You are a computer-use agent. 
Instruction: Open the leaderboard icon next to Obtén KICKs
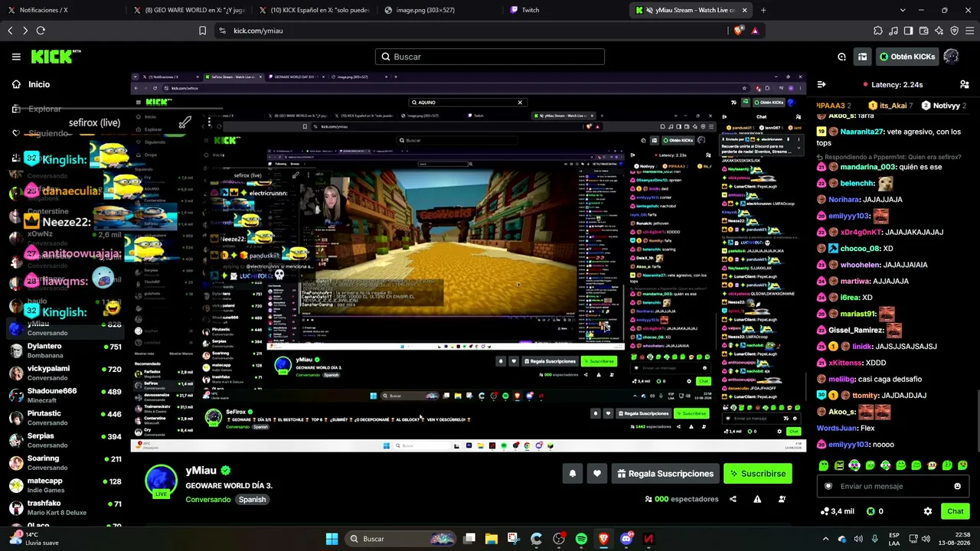point(862,57)
